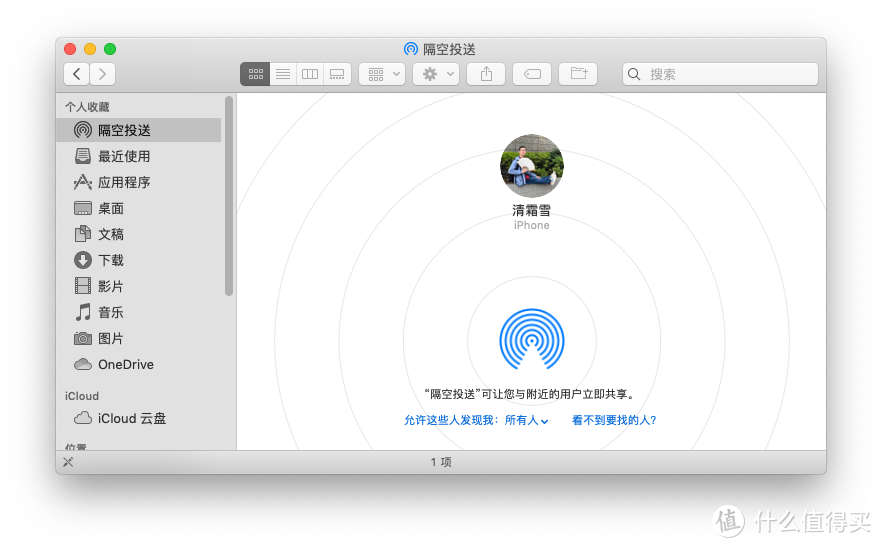This screenshot has height=548, width=882.
Task: Click the download arrow icon beside 下载
Action: [x=83, y=260]
